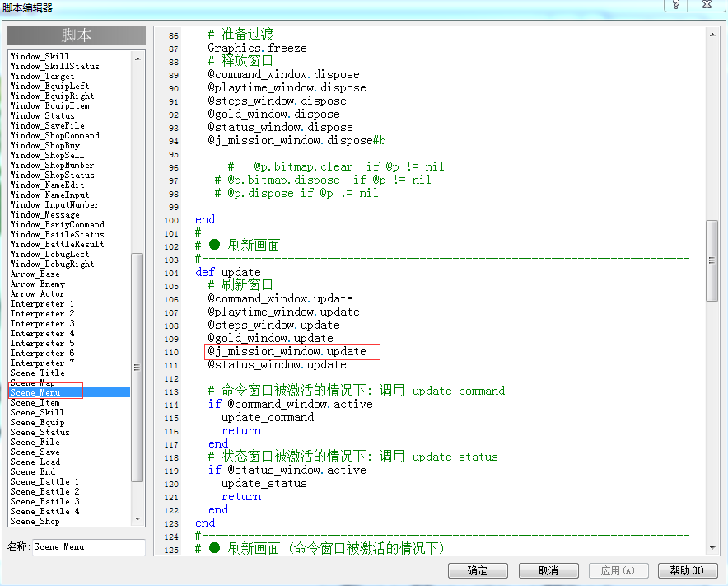Viewport: 728px width, 586px height.
Task: Select Window_EquipRight script
Action: 53,96
